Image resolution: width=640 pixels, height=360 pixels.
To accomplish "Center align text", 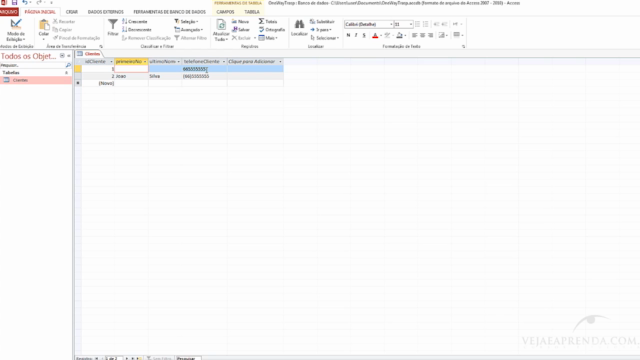I will (422, 35).
